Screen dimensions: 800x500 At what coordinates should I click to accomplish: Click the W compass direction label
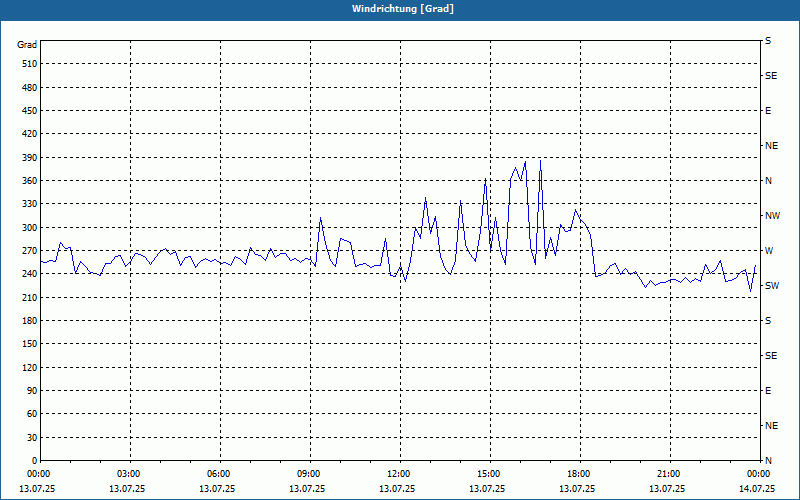coord(769,251)
